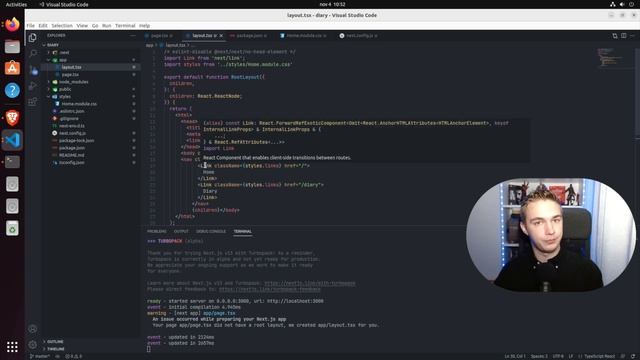The image size is (640, 360).
Task: Open Source Control view in activity bar
Action: [x=33, y=70]
